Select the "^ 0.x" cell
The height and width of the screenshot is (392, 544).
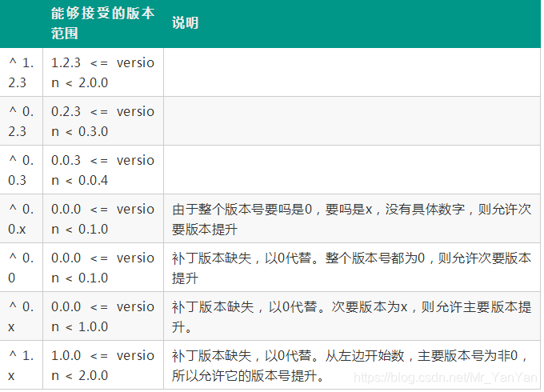(22, 316)
